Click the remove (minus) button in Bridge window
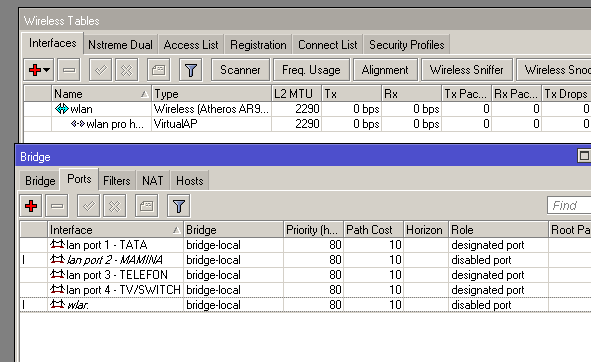 pos(57,206)
